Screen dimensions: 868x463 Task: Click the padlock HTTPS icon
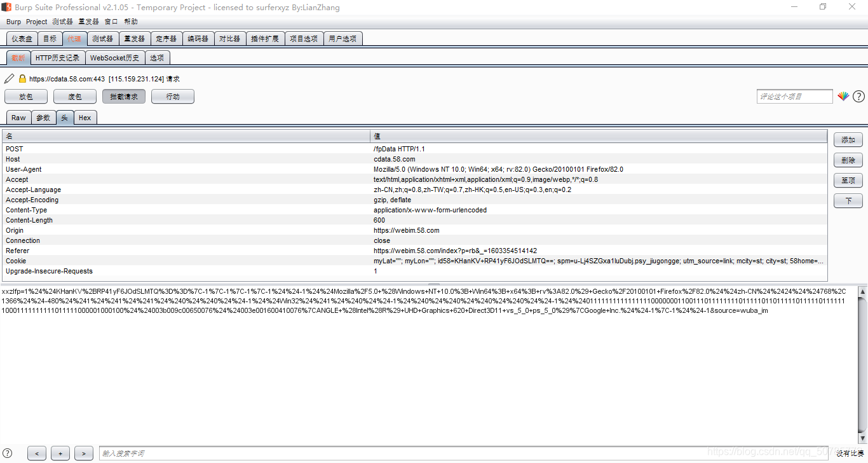point(22,79)
